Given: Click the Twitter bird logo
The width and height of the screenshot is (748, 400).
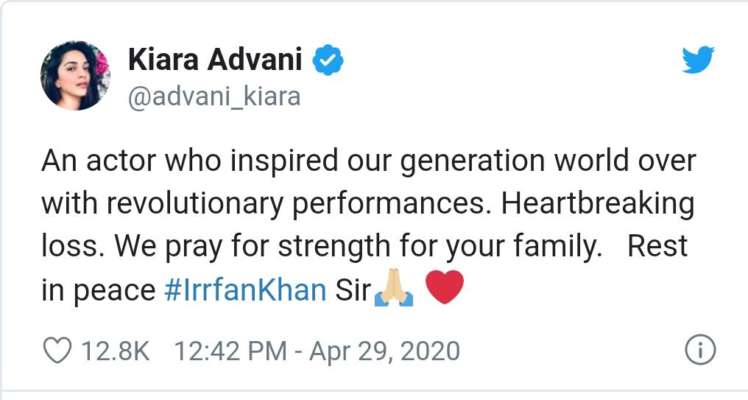Looking at the screenshot, I should [x=698, y=60].
